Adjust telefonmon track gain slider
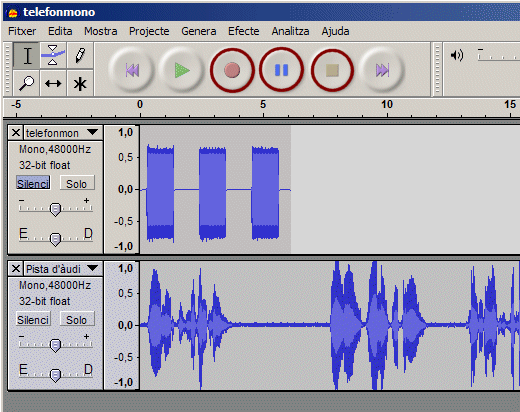520x412 pixels. tap(55, 209)
